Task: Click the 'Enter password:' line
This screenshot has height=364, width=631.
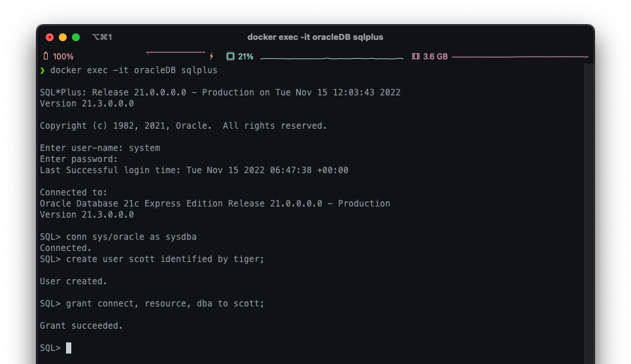Action: (79, 159)
